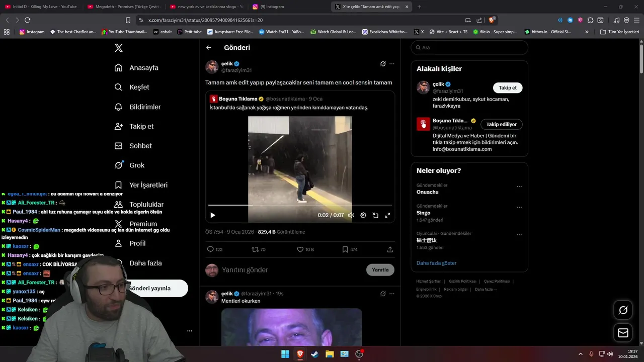Repost the post with 70 reposts

[259, 249]
